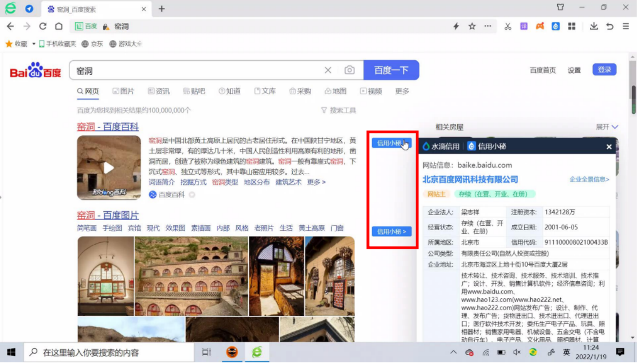Bookmark the page with the star icon
Screen dimensions: 638x364
[472, 26]
